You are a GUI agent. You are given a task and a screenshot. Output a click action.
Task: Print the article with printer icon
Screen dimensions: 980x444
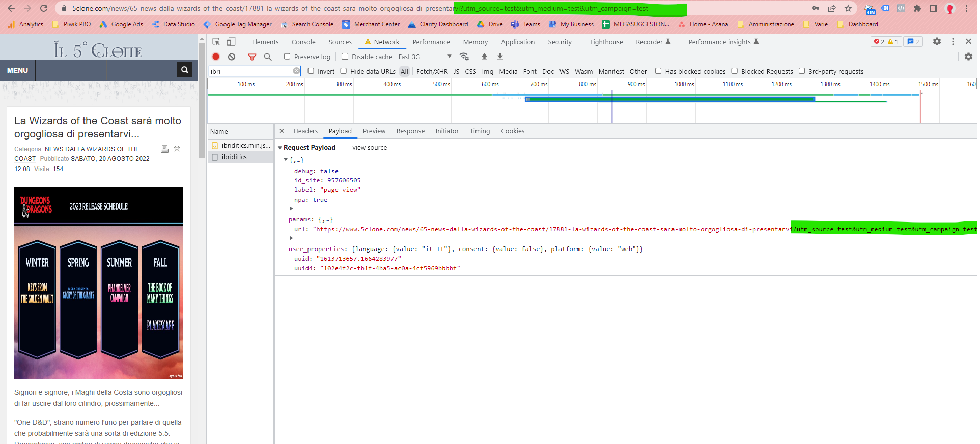point(164,149)
